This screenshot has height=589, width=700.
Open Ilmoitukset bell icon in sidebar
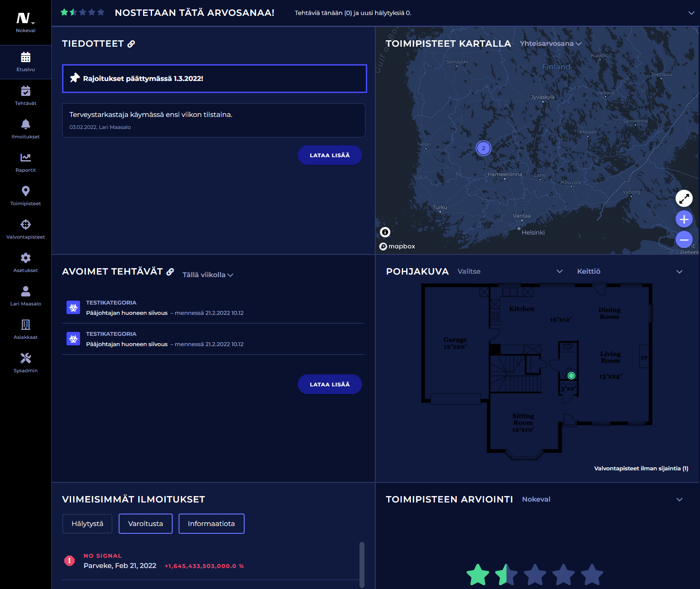tap(26, 125)
